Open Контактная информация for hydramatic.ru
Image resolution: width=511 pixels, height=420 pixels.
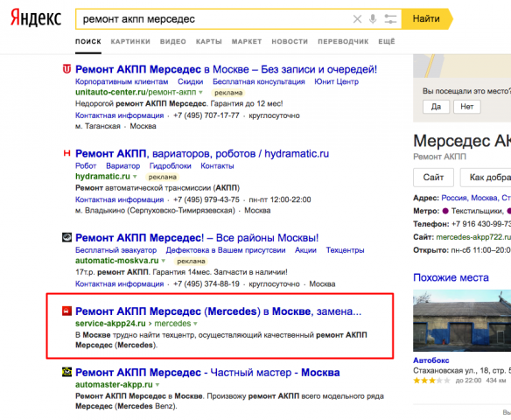(x=119, y=199)
